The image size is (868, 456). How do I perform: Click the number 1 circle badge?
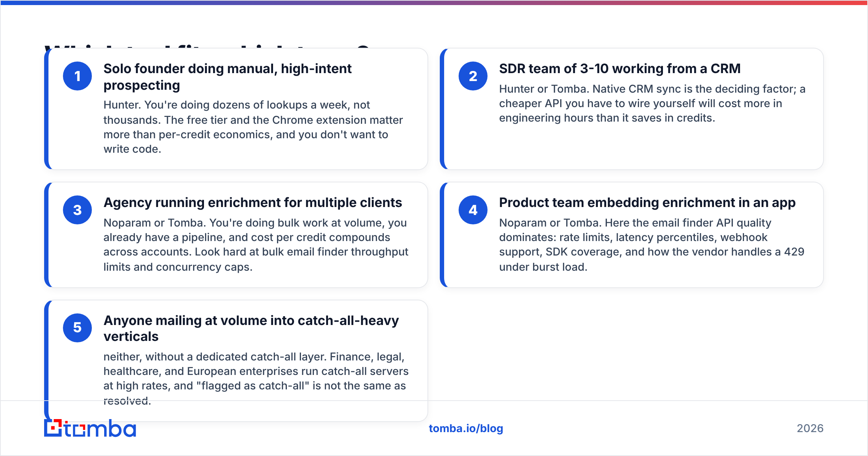pyautogui.click(x=77, y=76)
